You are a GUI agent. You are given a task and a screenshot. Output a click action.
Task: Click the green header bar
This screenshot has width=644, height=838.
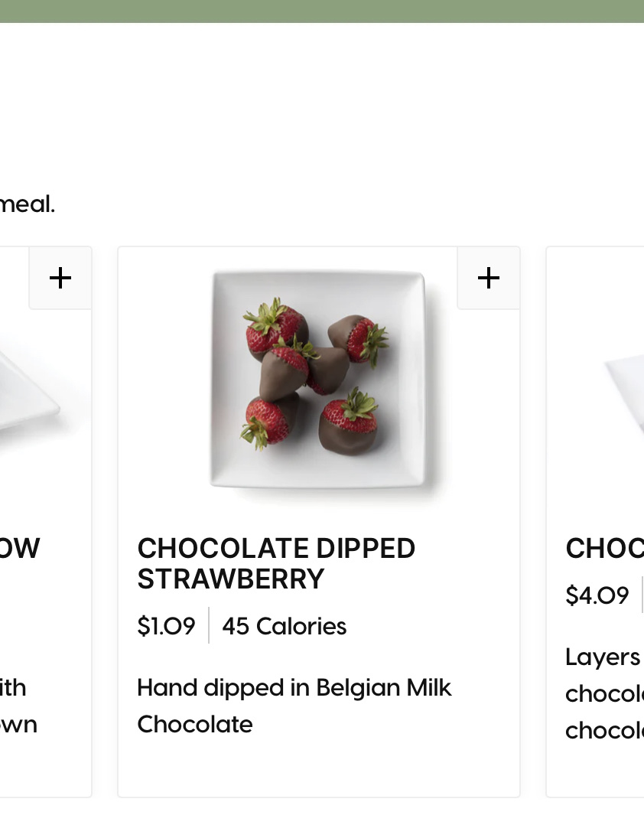tap(322, 11)
